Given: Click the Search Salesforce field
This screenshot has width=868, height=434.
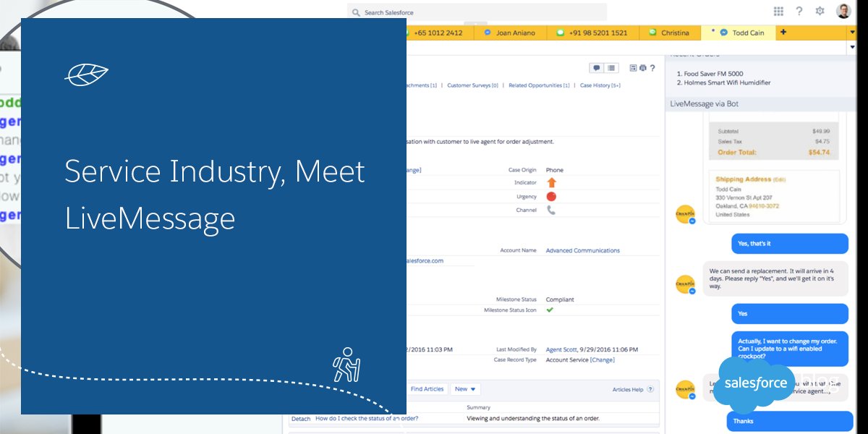Looking at the screenshot, I should point(477,12).
